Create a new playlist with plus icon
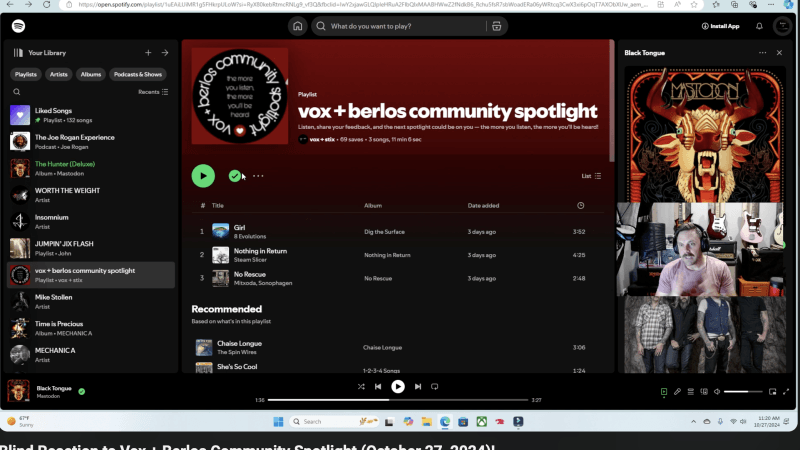This screenshot has width=800, height=450. click(x=148, y=53)
